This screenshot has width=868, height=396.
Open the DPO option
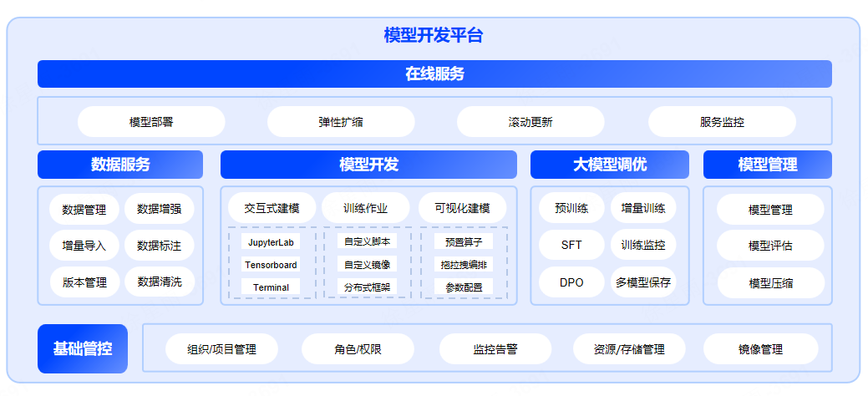(571, 282)
